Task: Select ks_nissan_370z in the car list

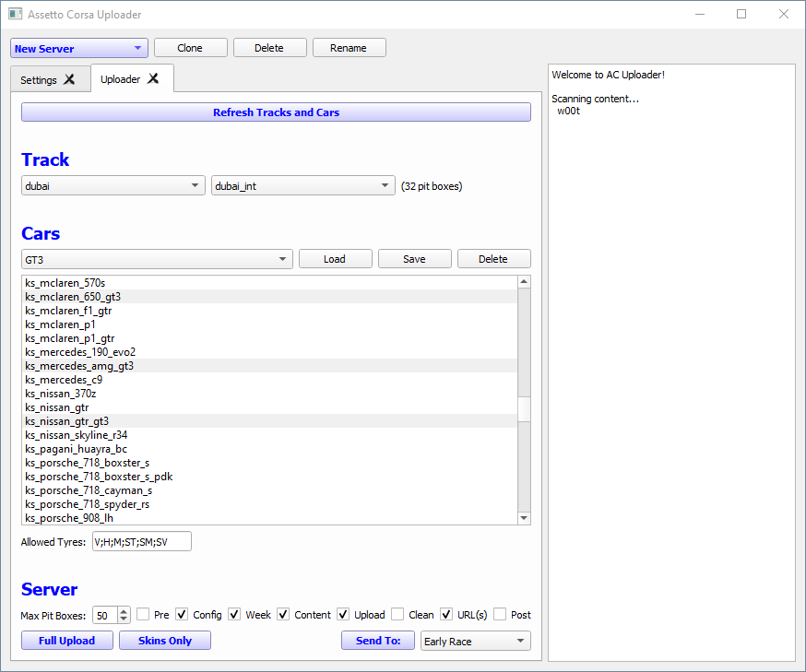Action: [270, 394]
